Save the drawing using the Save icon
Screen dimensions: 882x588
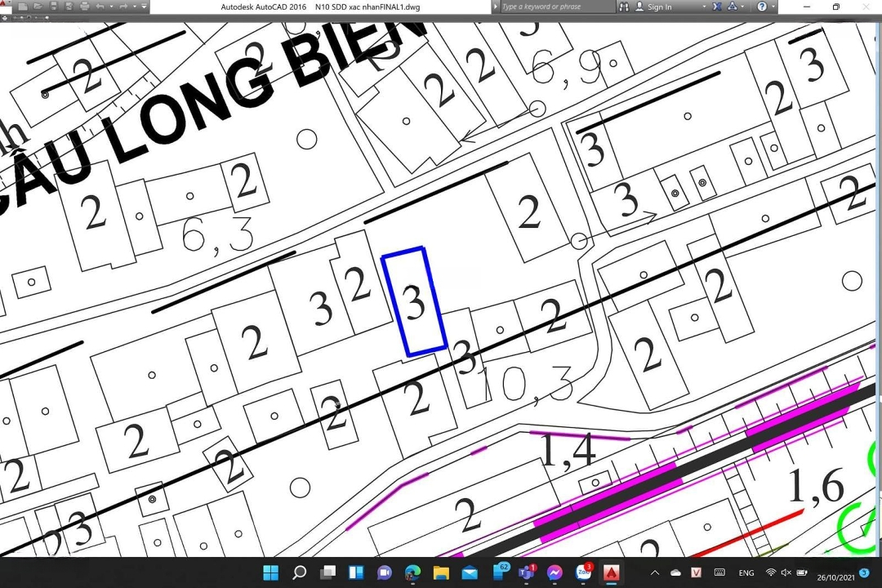point(53,7)
